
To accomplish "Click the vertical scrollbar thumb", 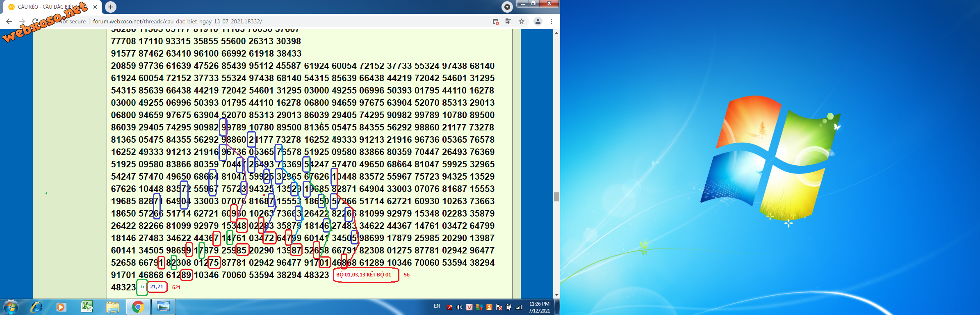I will tap(556, 197).
